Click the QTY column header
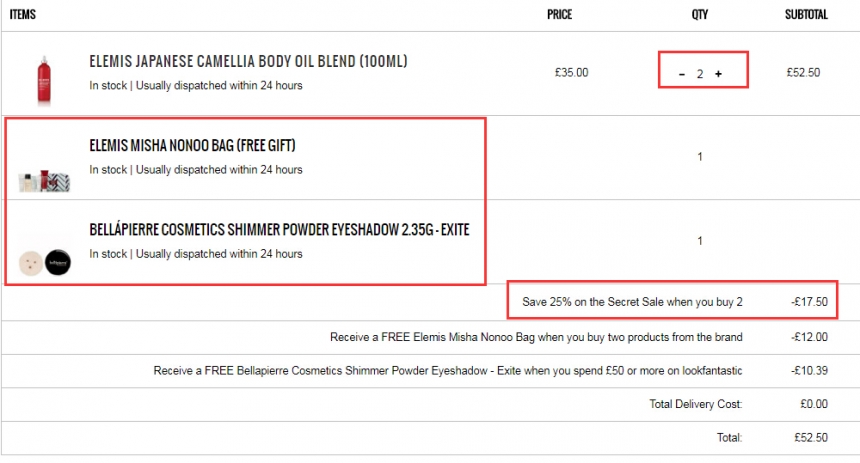Viewport: 860px width, 463px height. tap(700, 14)
